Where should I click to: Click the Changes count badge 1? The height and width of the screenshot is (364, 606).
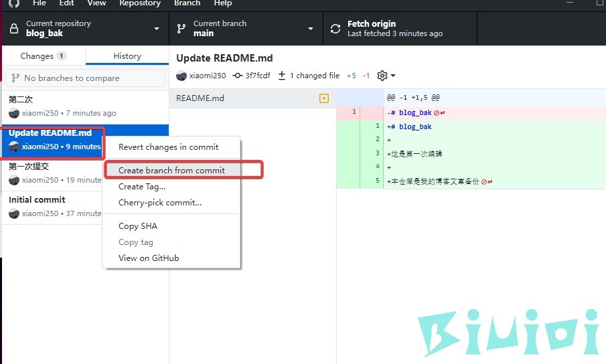[x=61, y=56]
